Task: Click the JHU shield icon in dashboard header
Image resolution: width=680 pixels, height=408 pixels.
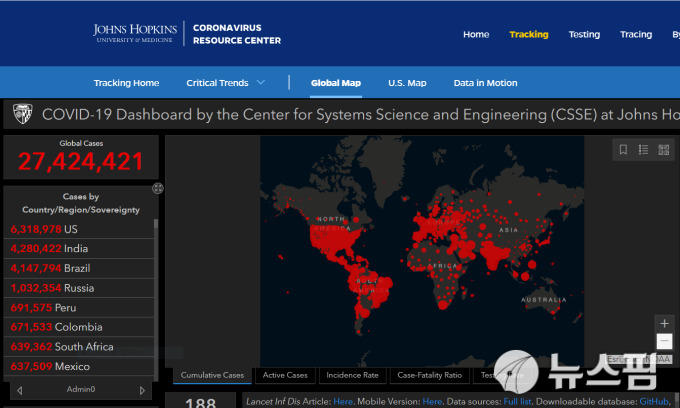Action: click(x=23, y=114)
